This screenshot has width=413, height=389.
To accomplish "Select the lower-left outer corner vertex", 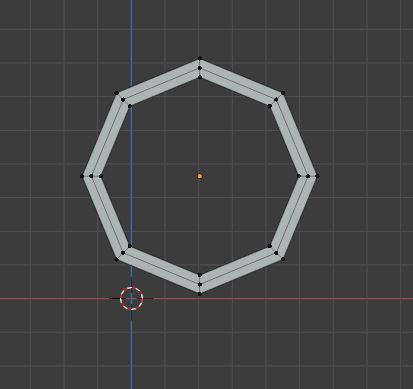I will (116, 259).
